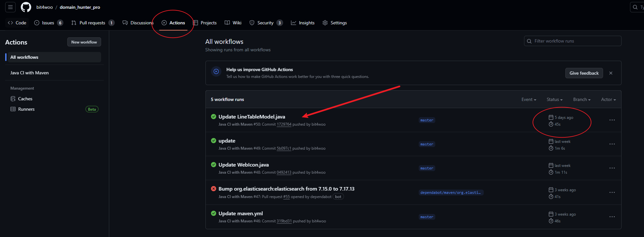Open domain_hunter_pro repository link
The image size is (644, 237).
(80, 7)
